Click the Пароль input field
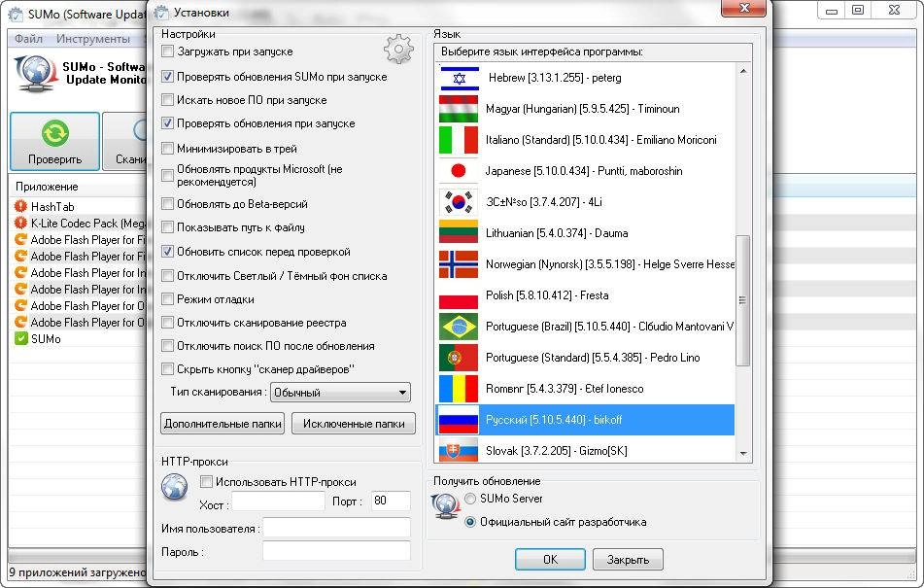The width and height of the screenshot is (924, 588). coord(336,551)
